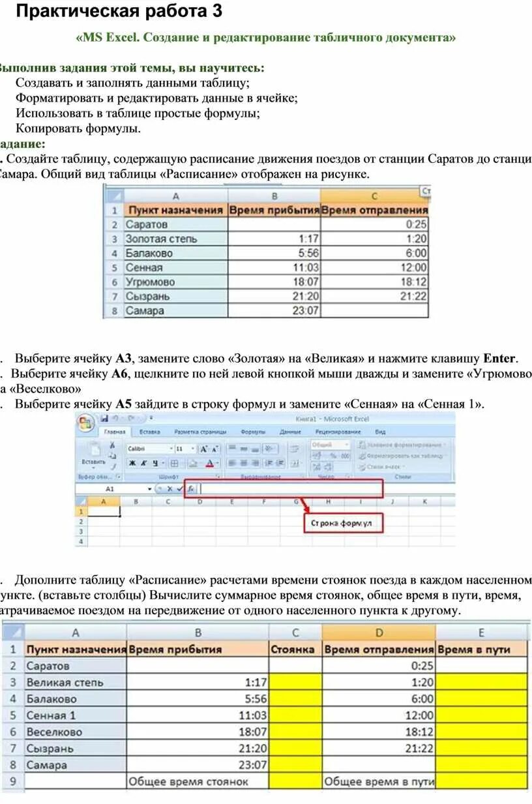Click the Золотая степь cell in the first table
Screen dimensions: 532x804
click(175, 239)
